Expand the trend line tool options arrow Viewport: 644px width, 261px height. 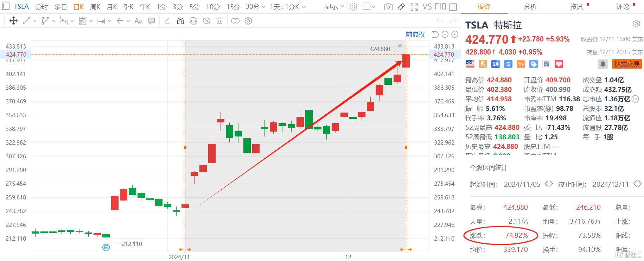35,21
